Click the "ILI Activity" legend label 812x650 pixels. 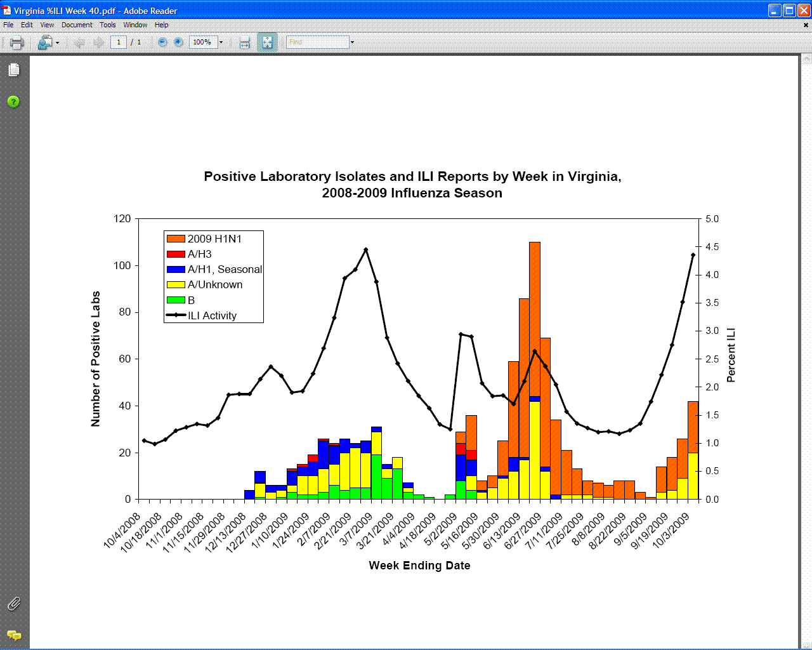pos(212,315)
